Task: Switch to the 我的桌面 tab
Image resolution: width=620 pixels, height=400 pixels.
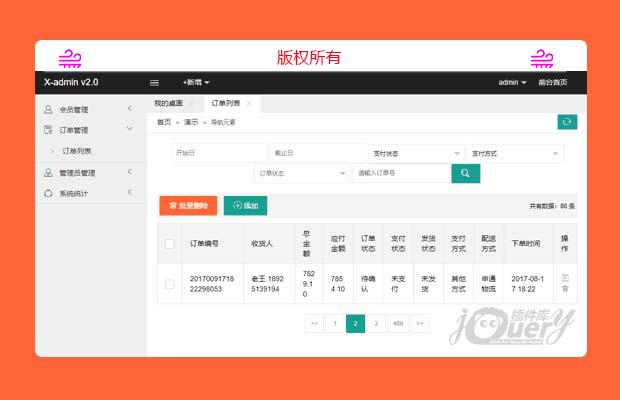Action: [168, 104]
